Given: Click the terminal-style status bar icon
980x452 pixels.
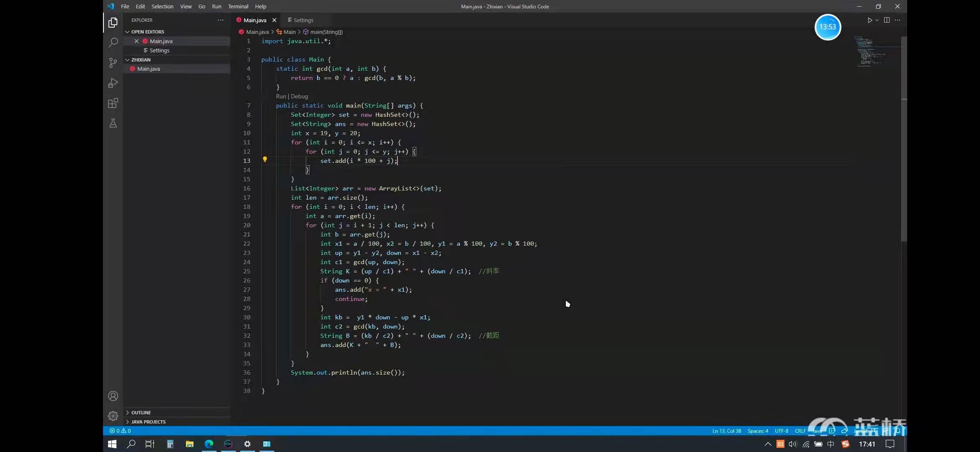Looking at the screenshot, I should click(832, 431).
